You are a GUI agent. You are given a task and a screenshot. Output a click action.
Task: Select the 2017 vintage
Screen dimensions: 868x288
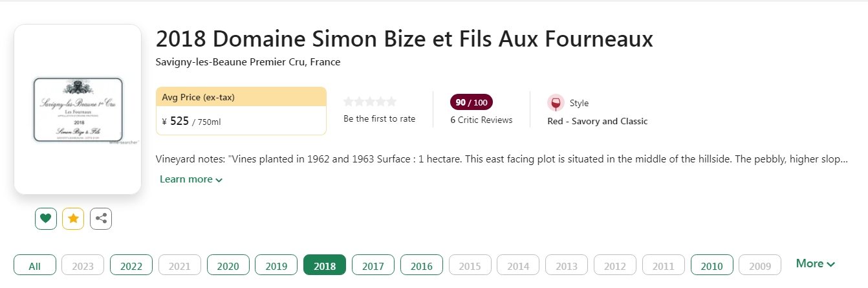point(373,265)
